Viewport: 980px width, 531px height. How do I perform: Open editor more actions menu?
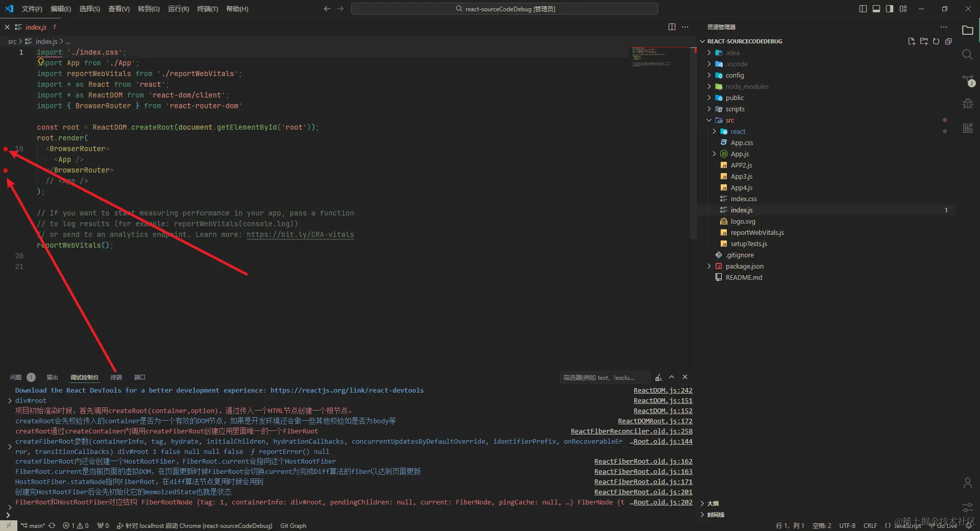(685, 27)
